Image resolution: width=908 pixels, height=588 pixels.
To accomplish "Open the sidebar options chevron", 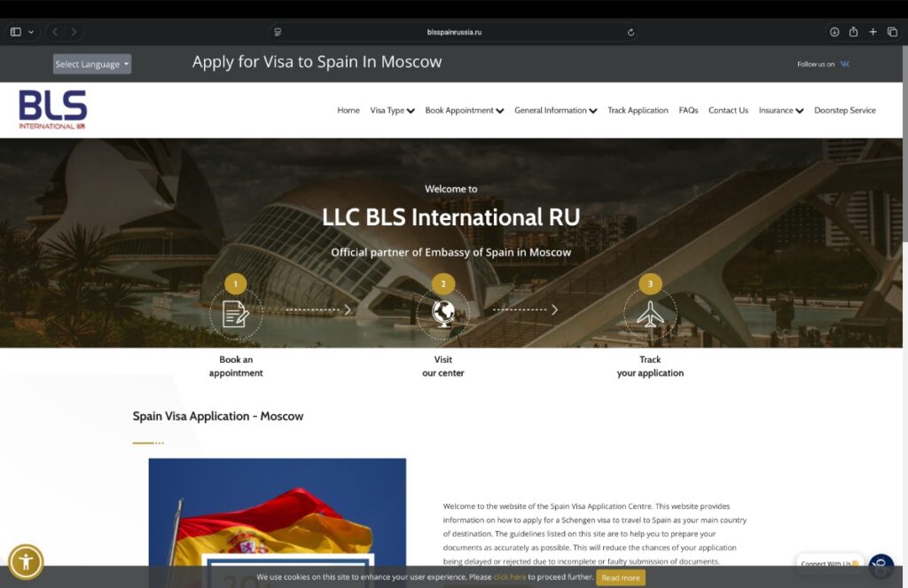I will 31,32.
